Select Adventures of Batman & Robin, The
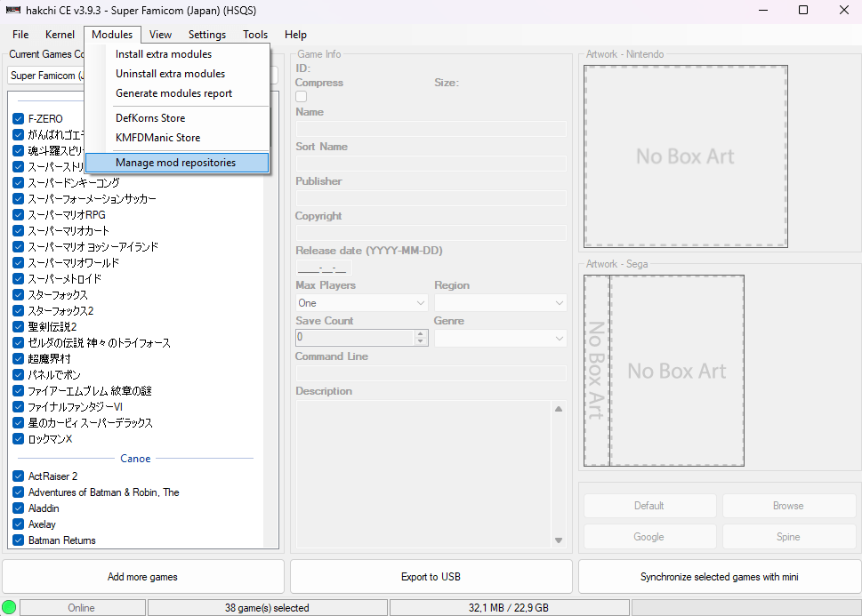The width and height of the screenshot is (862, 616). [103, 492]
